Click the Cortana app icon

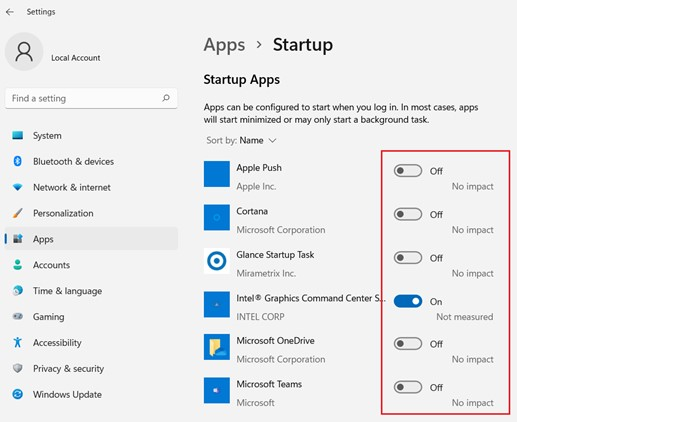coord(217,217)
